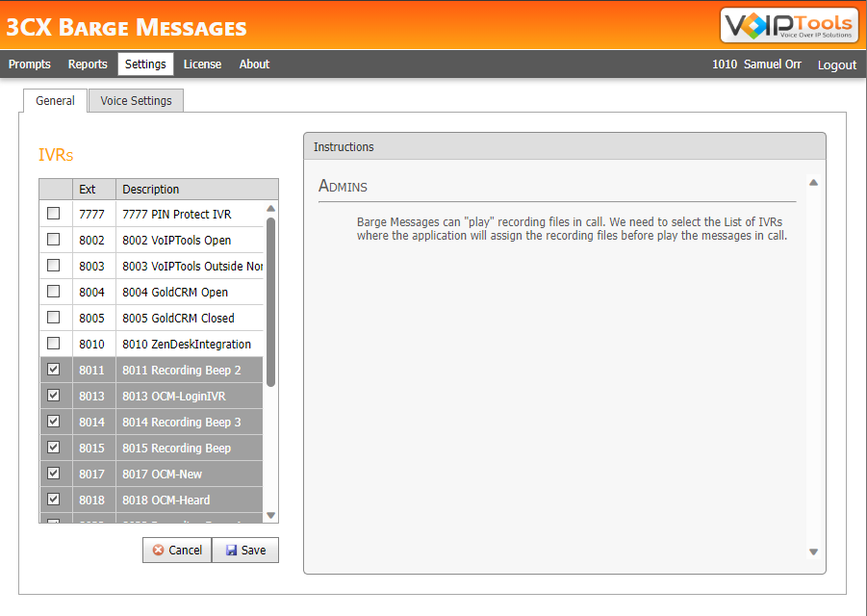Viewport: 867px width, 616px height.
Task: Select the 8002 VoIPTools Open description
Action: click(x=177, y=240)
